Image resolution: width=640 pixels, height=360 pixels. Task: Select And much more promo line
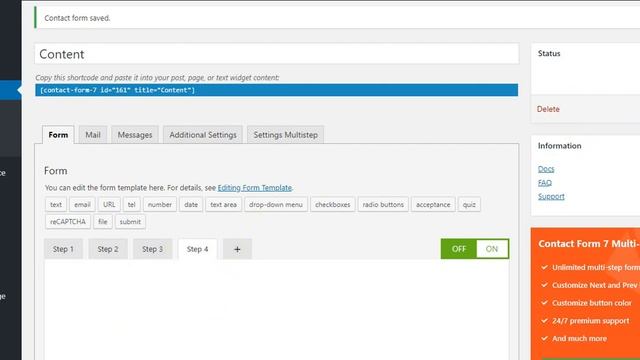tap(579, 338)
